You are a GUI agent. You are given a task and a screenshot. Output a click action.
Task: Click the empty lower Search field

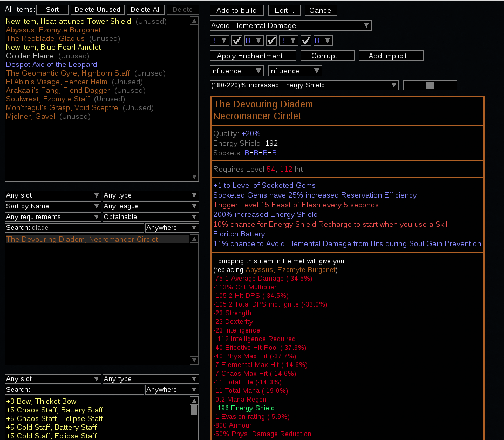click(x=74, y=389)
